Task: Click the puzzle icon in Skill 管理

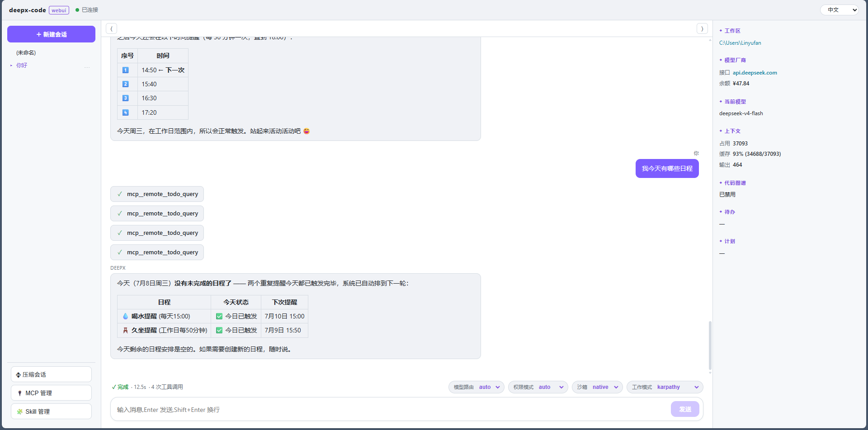Action: (x=20, y=412)
